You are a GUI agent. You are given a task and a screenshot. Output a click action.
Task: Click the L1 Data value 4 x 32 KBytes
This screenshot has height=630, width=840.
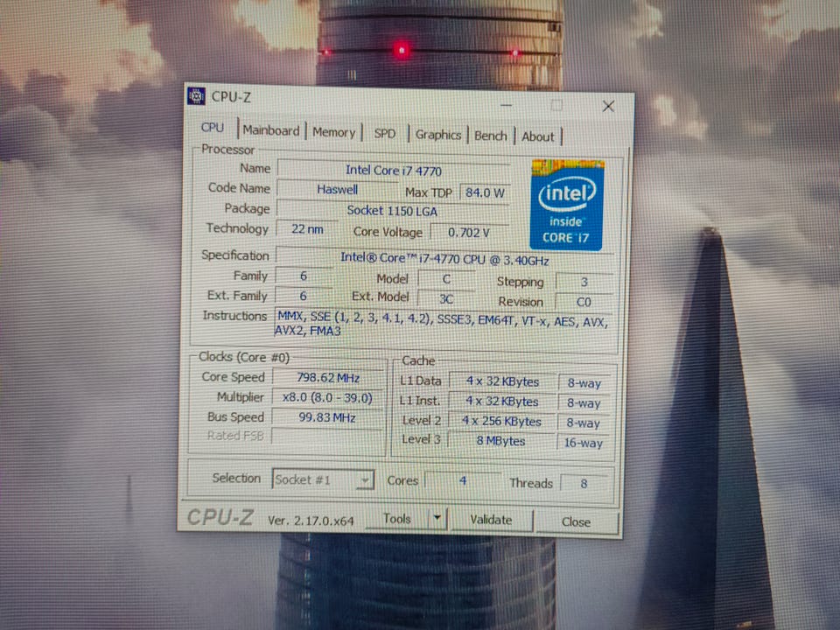click(502, 381)
